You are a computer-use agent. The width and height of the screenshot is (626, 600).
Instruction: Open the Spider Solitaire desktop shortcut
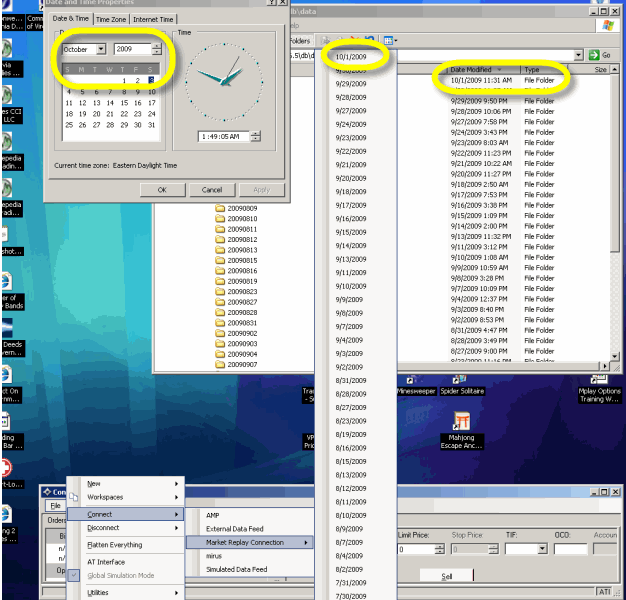462,386
